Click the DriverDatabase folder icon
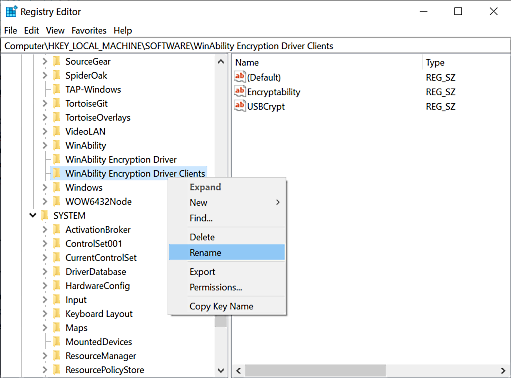511x378 pixels. [57, 271]
